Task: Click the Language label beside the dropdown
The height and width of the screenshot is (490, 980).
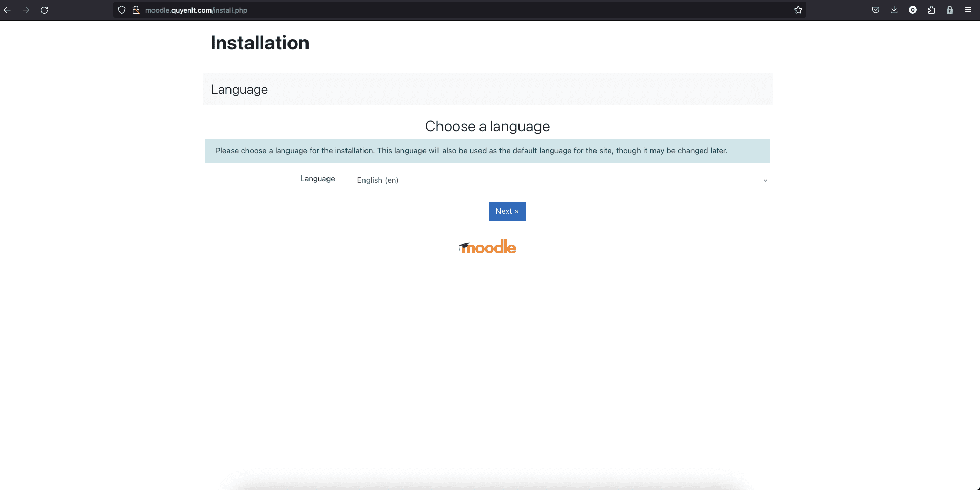Action: tap(317, 179)
